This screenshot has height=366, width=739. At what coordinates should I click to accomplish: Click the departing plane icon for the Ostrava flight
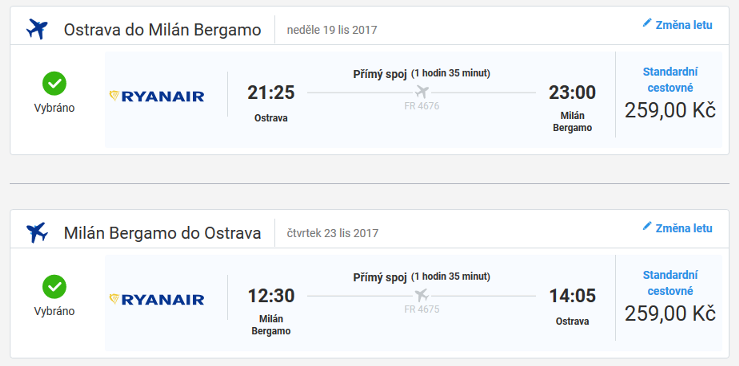[x=37, y=29]
